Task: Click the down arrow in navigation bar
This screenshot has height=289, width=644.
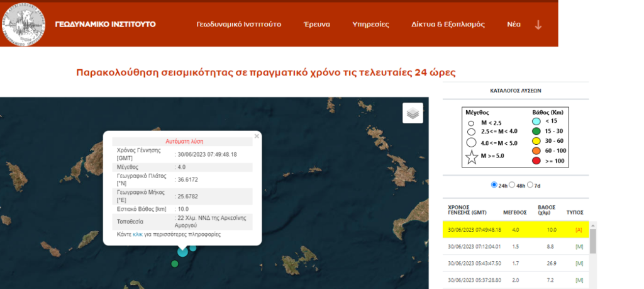Action: point(538,25)
